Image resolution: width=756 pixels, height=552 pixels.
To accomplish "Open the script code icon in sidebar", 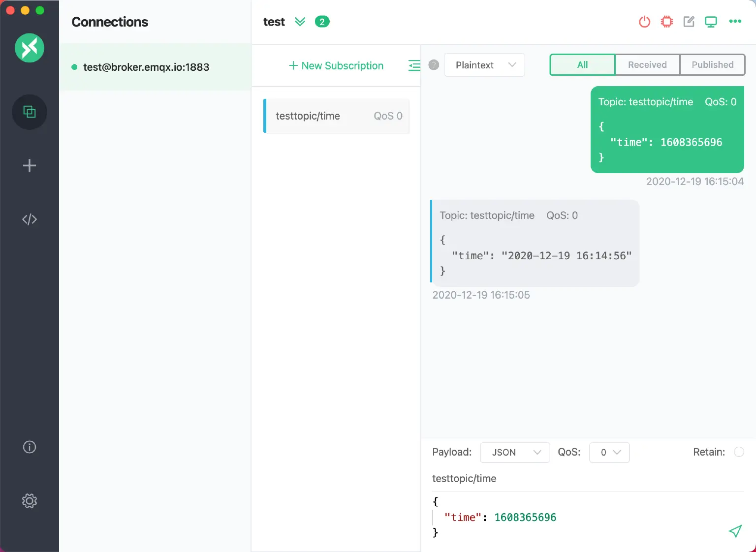I will 30,219.
